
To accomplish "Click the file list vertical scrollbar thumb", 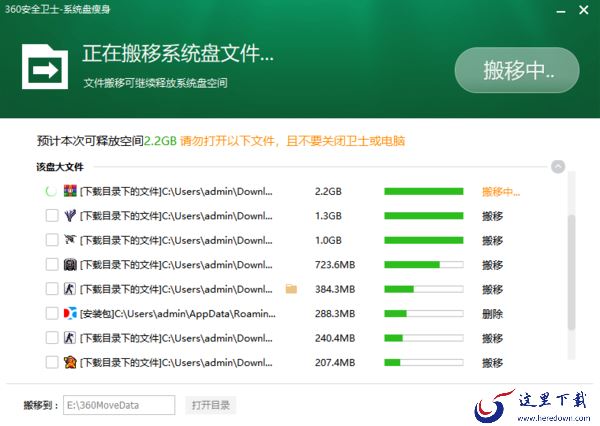I will coord(571,272).
